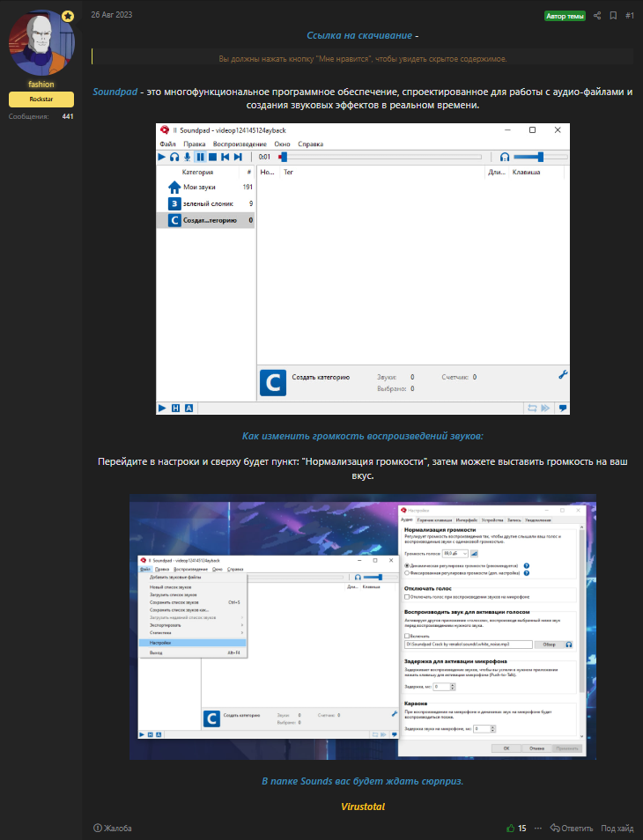
Task: Switch to the Запись settings tab
Action: click(514, 520)
